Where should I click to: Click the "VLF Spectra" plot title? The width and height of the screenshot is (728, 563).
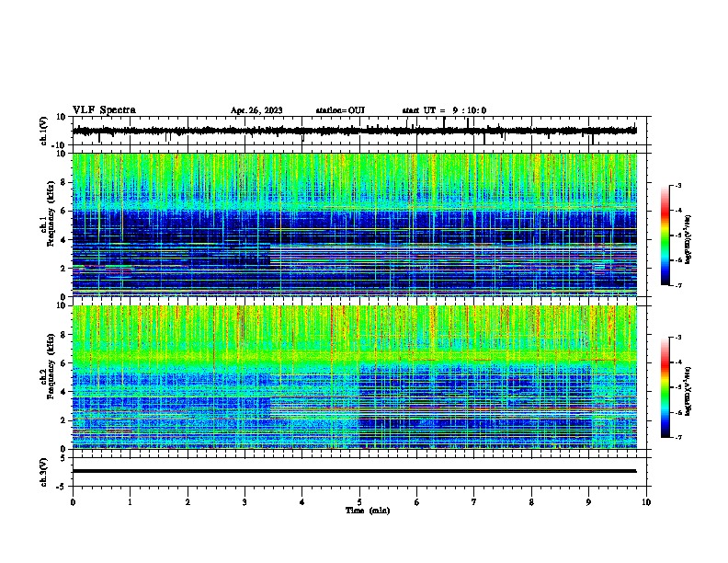(x=104, y=110)
